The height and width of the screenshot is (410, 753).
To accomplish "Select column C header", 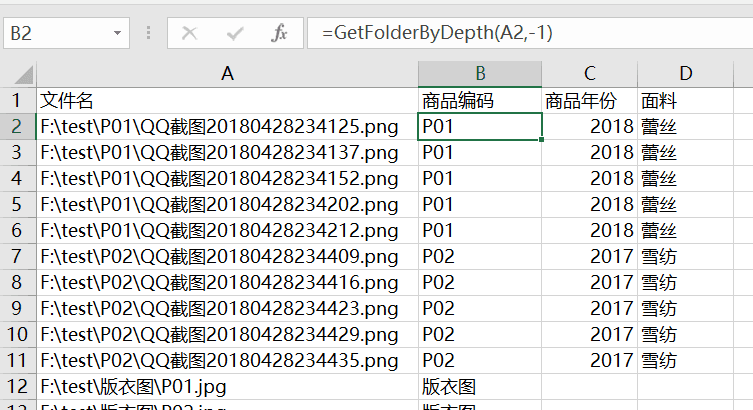I will click(590, 74).
